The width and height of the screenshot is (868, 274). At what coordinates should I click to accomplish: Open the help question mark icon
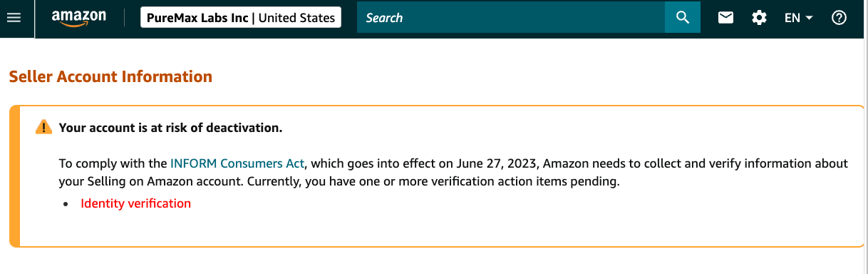[839, 18]
